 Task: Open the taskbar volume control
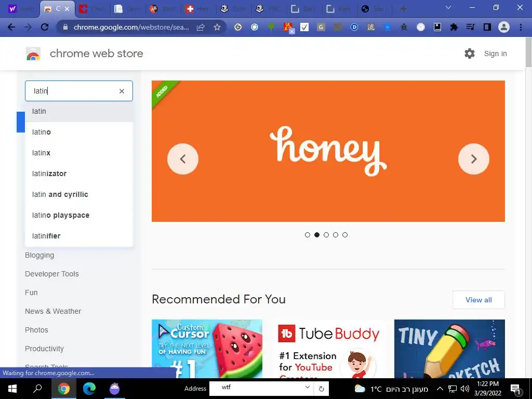click(465, 389)
